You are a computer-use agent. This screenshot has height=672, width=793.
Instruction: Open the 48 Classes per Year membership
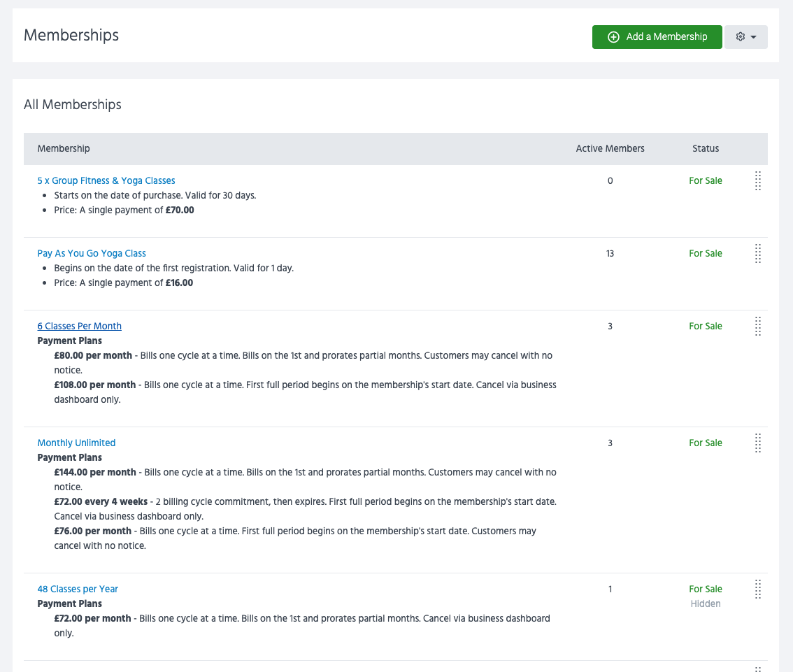pos(78,589)
